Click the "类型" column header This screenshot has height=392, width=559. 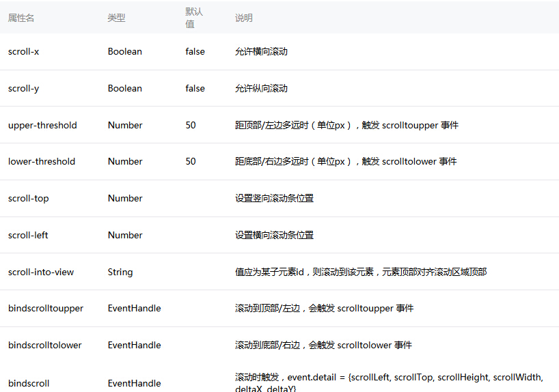click(116, 18)
